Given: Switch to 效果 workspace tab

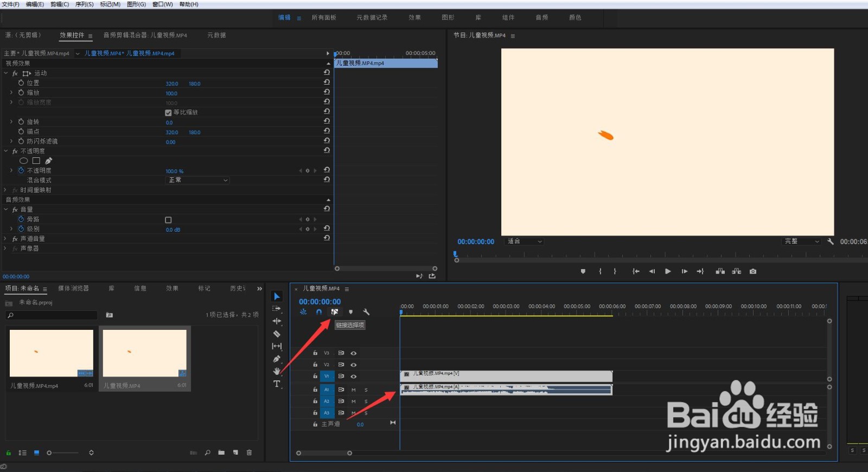Looking at the screenshot, I should pyautogui.click(x=415, y=17).
